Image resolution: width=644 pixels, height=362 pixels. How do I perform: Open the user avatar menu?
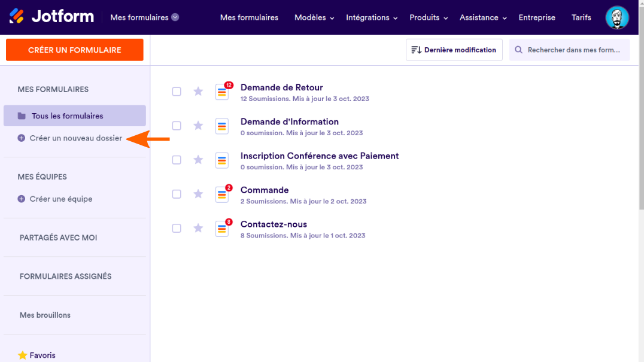pyautogui.click(x=617, y=17)
